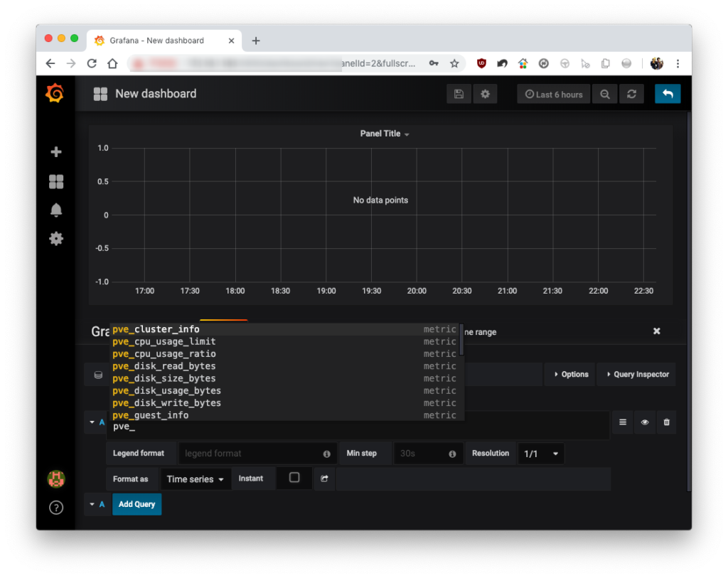
Task: Open the Grafana logo home menu
Action: tap(55, 93)
